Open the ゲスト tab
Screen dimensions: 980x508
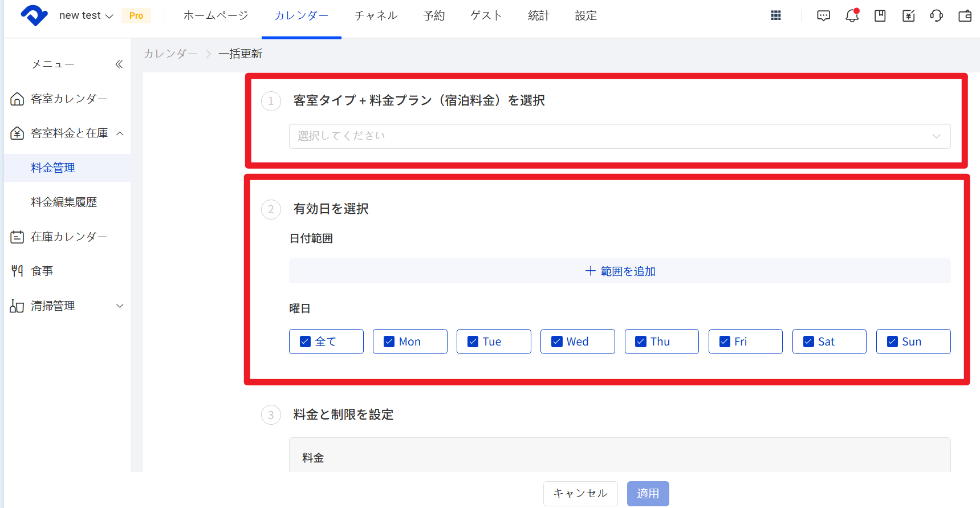486,15
